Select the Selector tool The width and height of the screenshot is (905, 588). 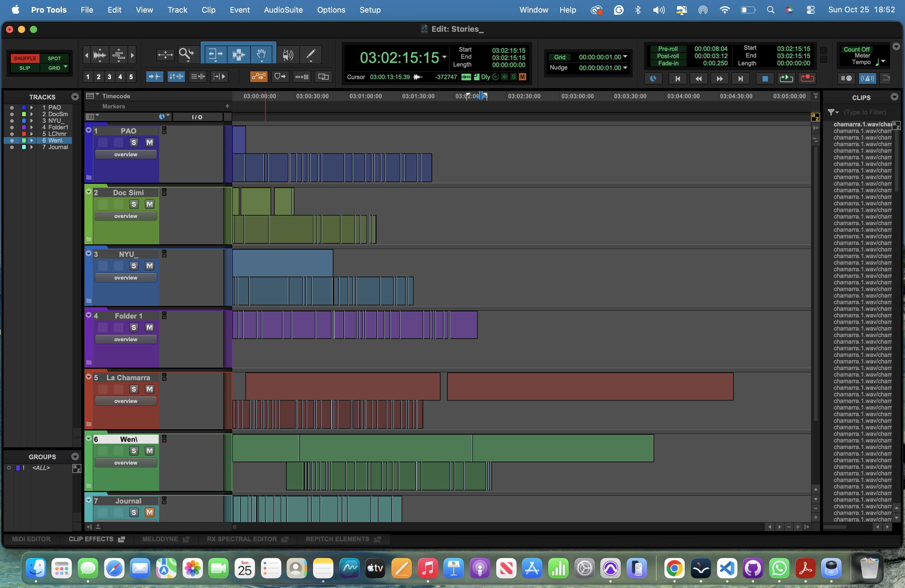[x=239, y=55]
